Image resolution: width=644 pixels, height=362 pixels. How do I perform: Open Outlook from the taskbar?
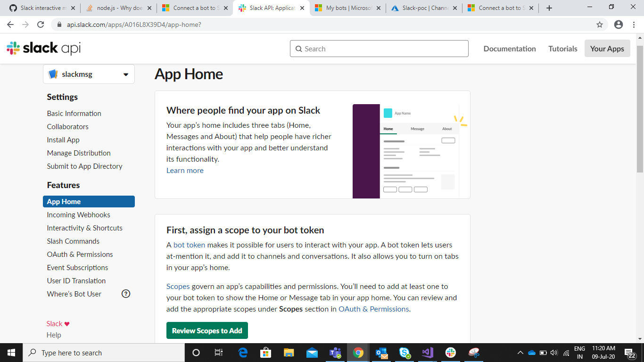(x=381, y=353)
